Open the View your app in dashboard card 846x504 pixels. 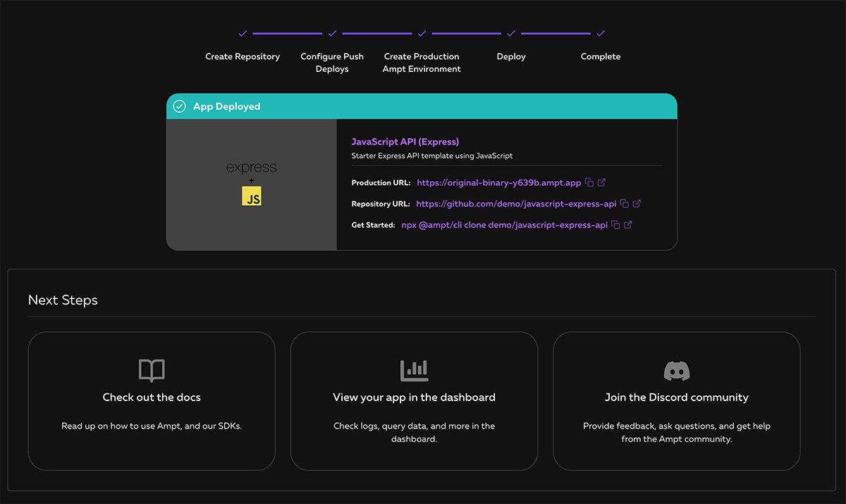[x=414, y=401]
